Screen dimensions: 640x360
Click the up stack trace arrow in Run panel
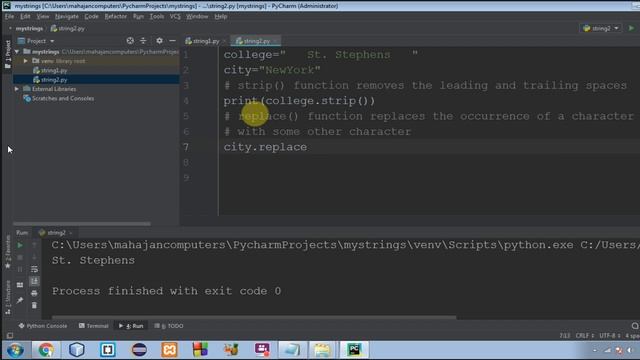(x=34, y=245)
